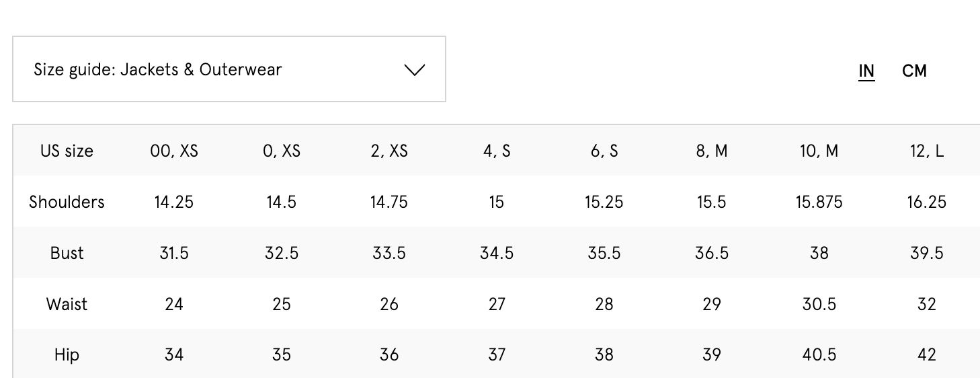Click the 40.5 hip measurement cell
The height and width of the screenshot is (378, 980).
tap(819, 354)
